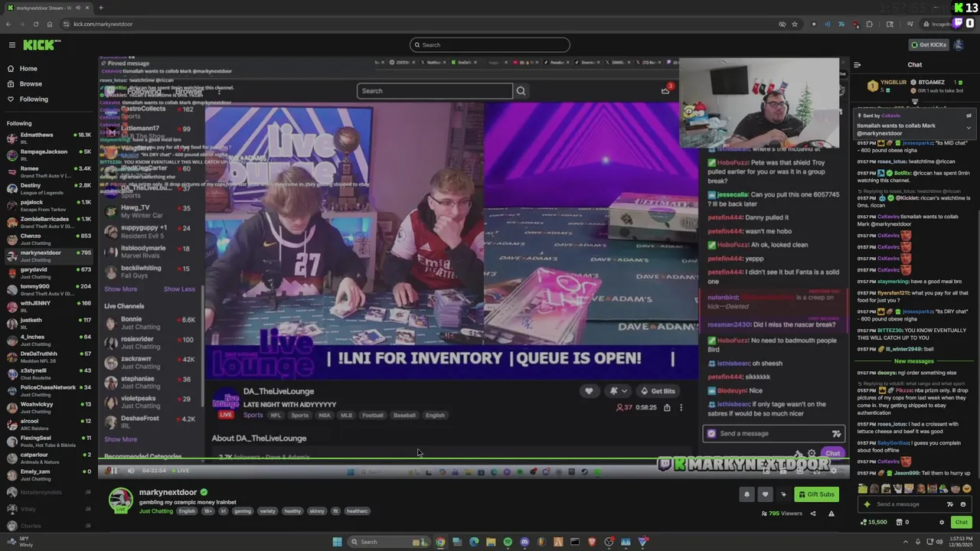Click heart icon on DA_TheLiveLounge stream
Image resolution: width=980 pixels, height=551 pixels.
(589, 391)
